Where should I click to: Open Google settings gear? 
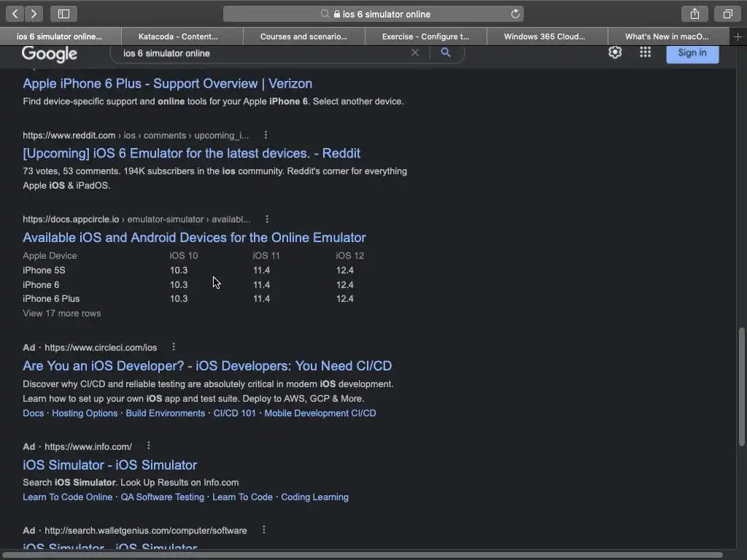615,52
